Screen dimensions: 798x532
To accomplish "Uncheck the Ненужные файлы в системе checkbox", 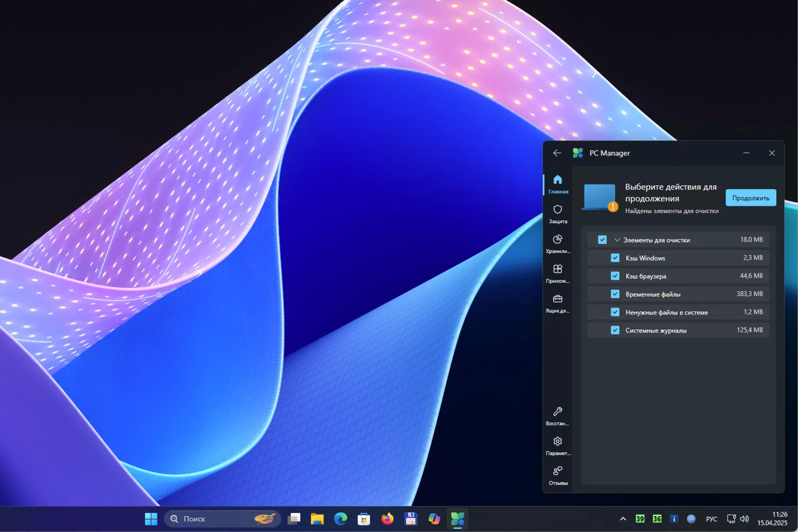I will [x=615, y=312].
